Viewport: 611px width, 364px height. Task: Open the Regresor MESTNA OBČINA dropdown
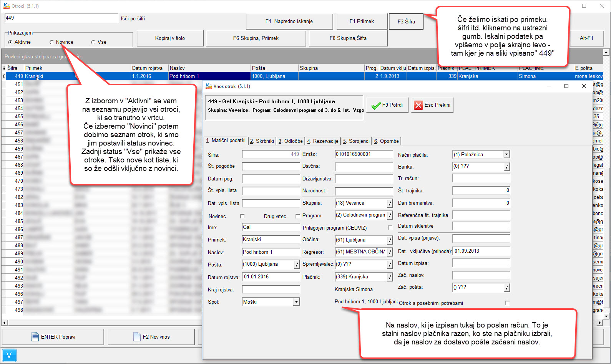pyautogui.click(x=390, y=252)
